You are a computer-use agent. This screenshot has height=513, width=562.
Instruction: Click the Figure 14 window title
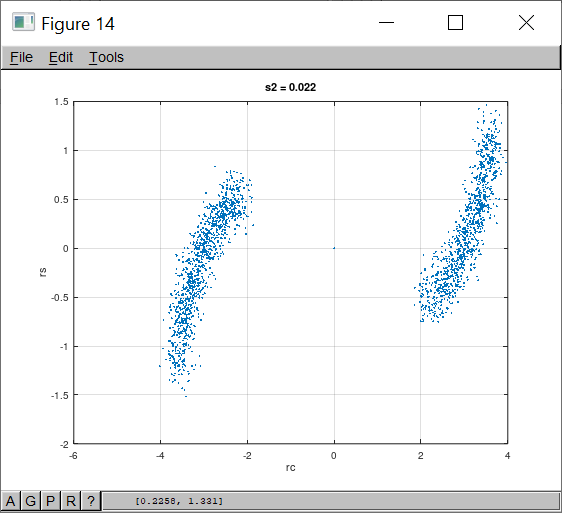tap(78, 24)
